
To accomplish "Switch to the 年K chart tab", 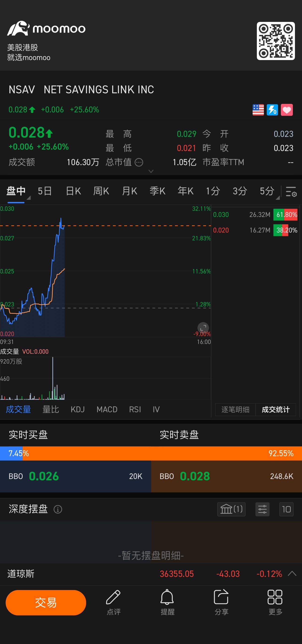I will point(185,191).
